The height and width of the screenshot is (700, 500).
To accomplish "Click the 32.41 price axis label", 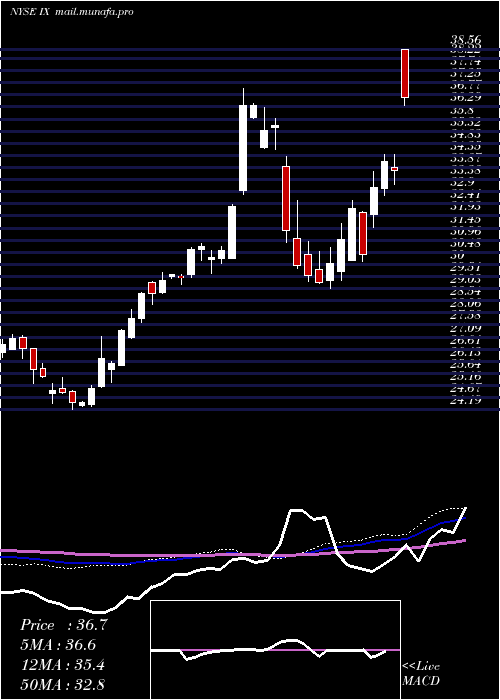I will pos(465,195).
